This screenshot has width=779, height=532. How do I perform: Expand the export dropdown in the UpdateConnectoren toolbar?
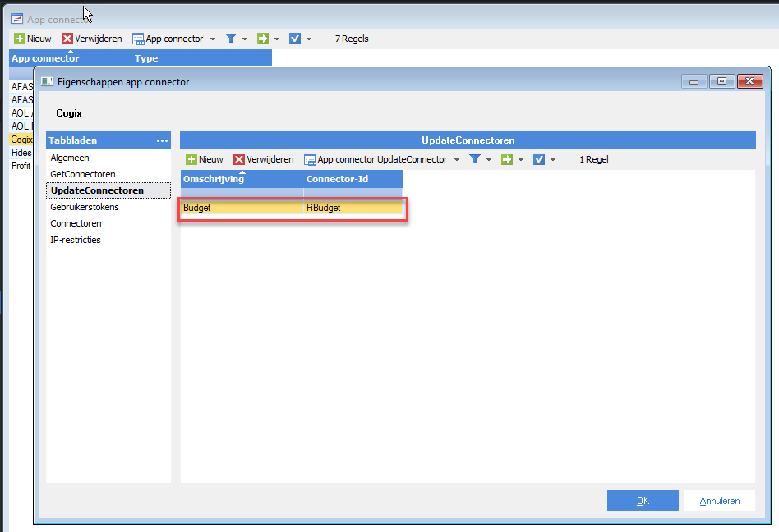(521, 159)
